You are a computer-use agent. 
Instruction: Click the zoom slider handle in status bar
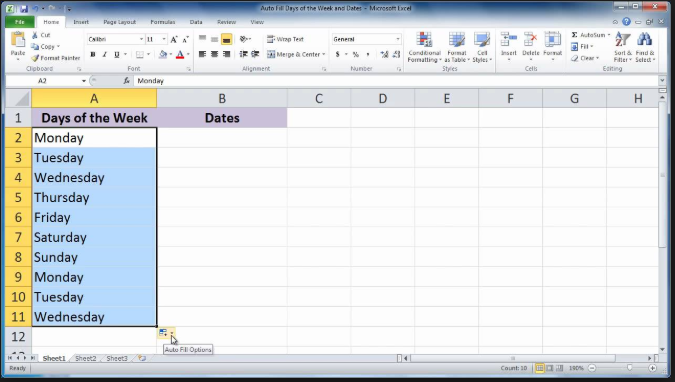629,368
